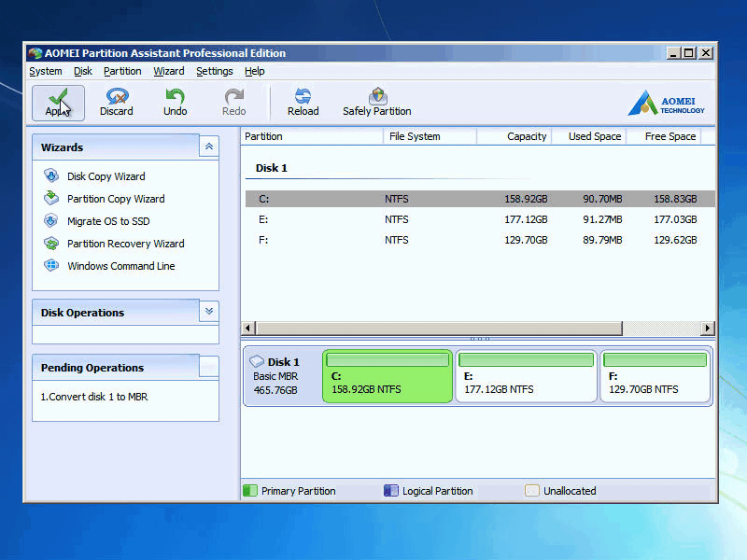Select the F: partition block in disk map
The image size is (747, 560).
tap(654, 376)
